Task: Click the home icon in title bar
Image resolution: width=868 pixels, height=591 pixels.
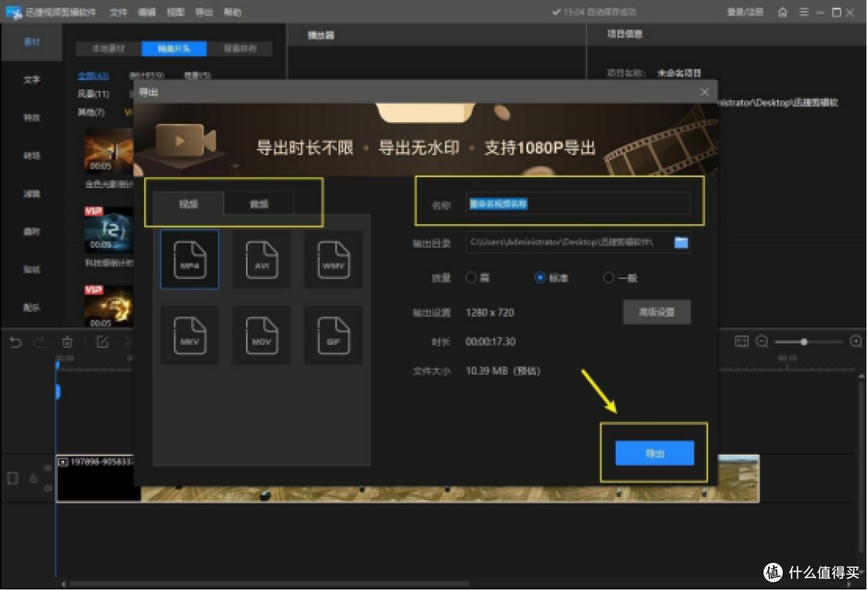Action: [782, 12]
